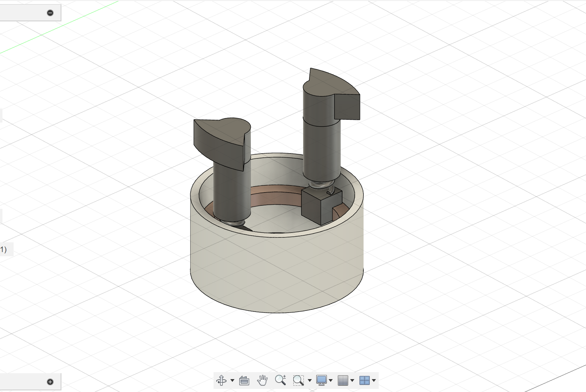Open the Orbit type dropdown arrow
Image resolution: width=586 pixels, height=392 pixels.
pos(232,381)
